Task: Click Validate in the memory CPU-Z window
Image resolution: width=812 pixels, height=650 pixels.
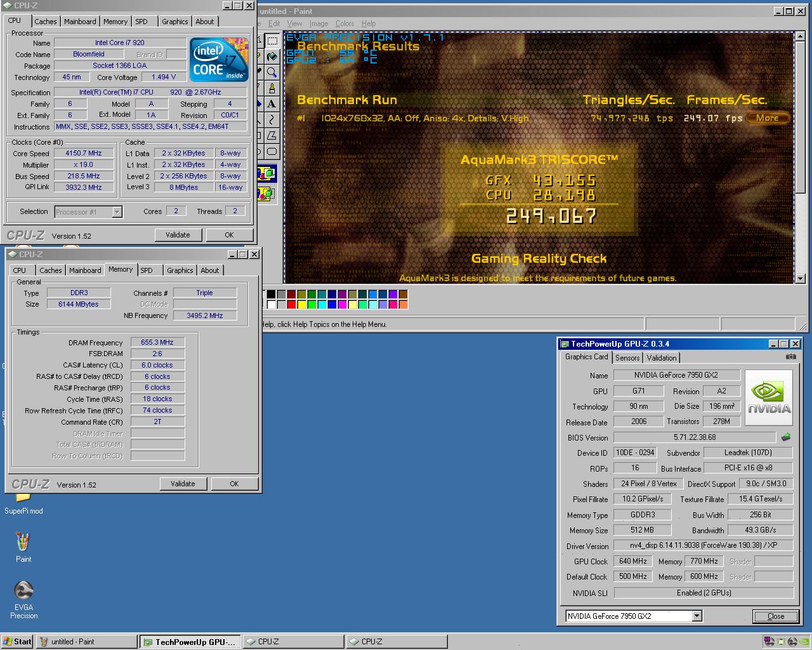Action: click(183, 484)
